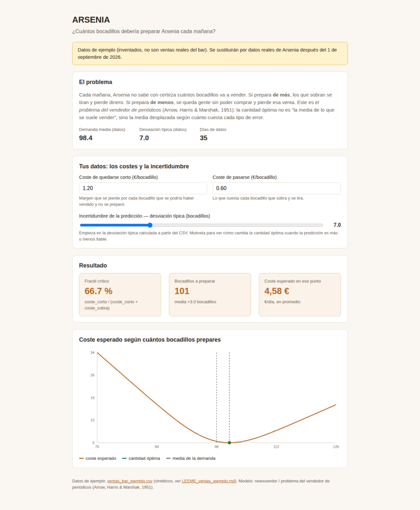
Task: Click the 'media de la demanda' legend entry
Action: coord(191,458)
